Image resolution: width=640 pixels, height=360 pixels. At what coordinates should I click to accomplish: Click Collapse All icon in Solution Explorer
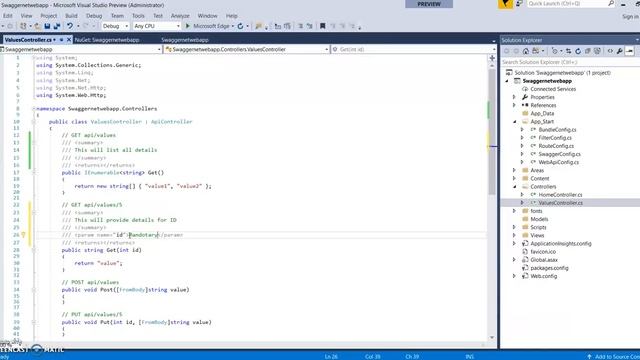tap(588, 51)
